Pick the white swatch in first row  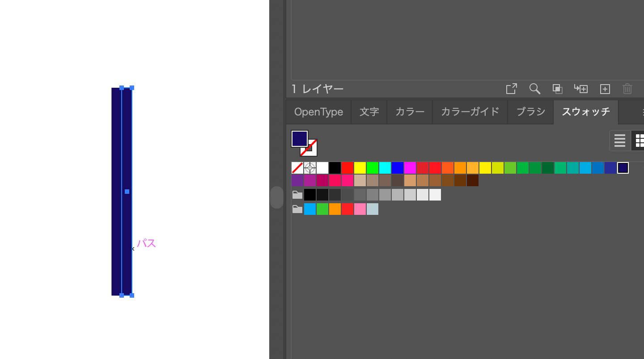coord(322,168)
